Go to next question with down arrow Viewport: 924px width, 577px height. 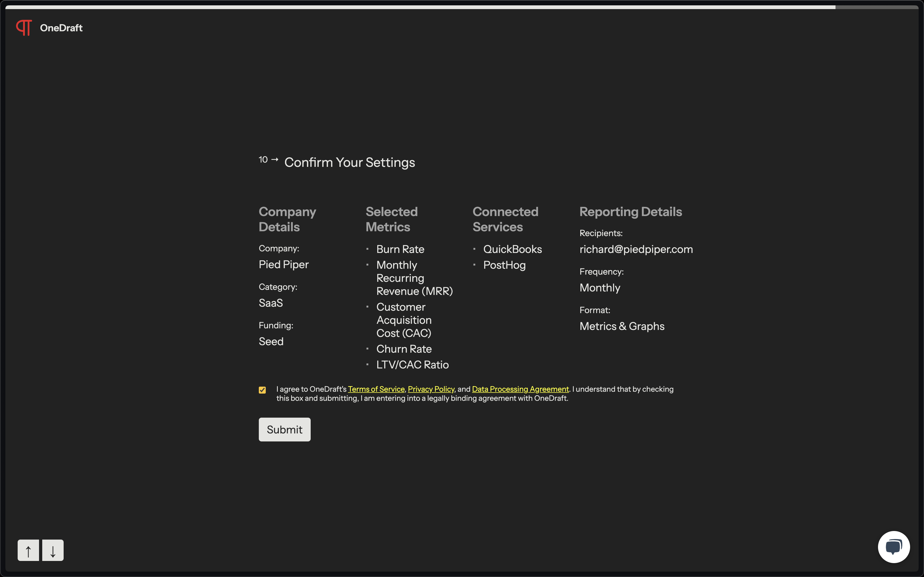53,550
